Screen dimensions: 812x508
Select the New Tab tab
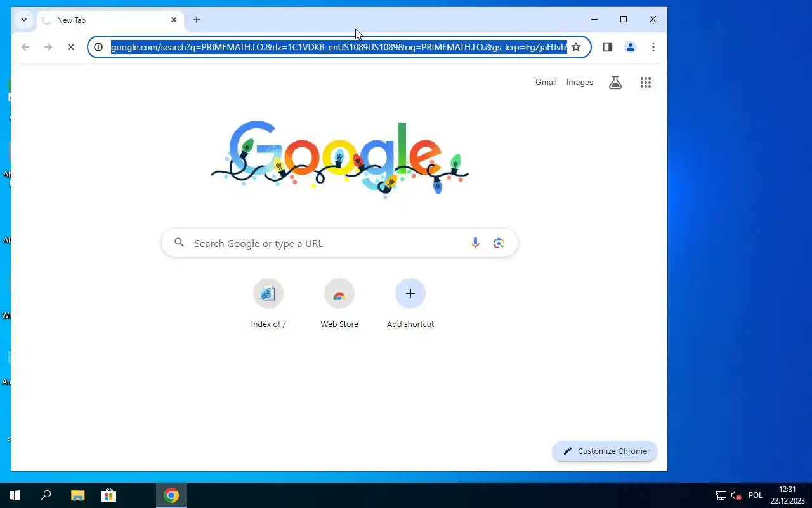(x=109, y=20)
